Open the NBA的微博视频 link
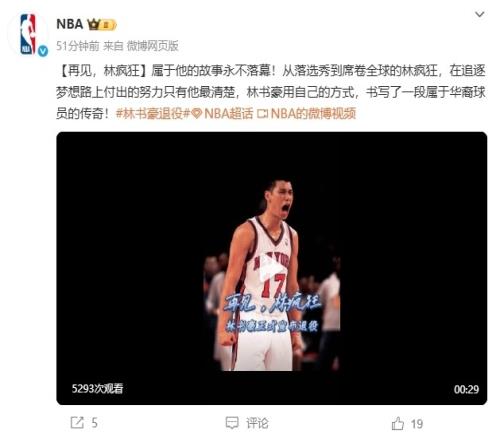The height and width of the screenshot is (440, 500). coord(313,114)
